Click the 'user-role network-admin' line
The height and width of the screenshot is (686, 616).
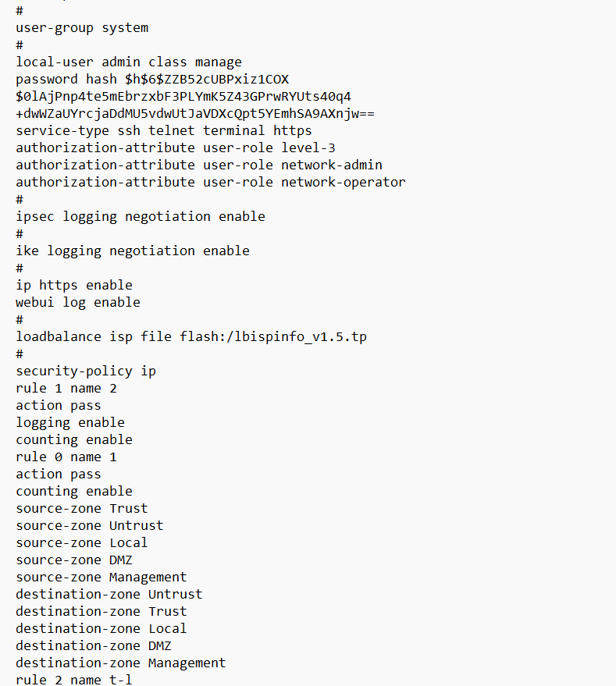tap(199, 165)
